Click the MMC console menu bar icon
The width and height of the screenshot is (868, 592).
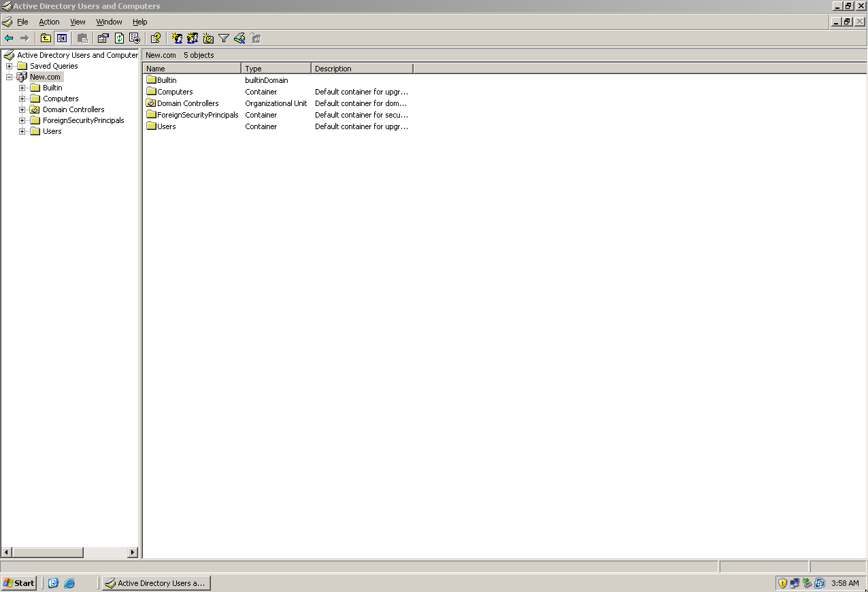tap(7, 22)
